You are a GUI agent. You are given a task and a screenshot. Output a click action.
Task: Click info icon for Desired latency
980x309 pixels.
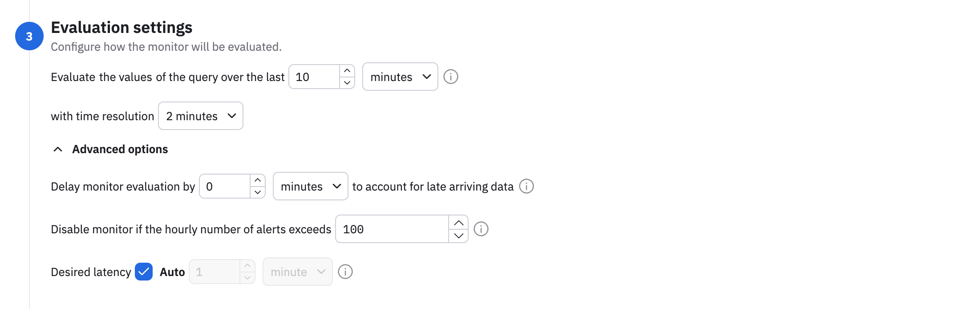345,272
